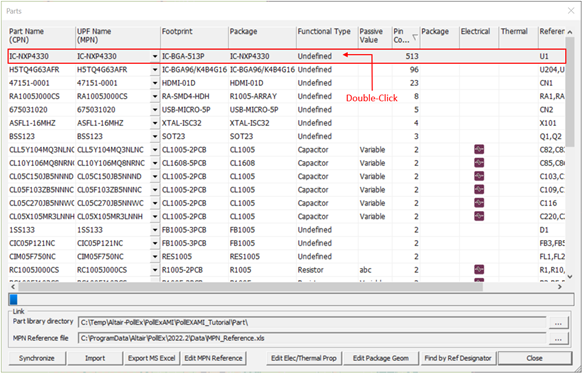
Task: Click electrical icon in CL05C150JB5NNND row
Action: [479, 176]
